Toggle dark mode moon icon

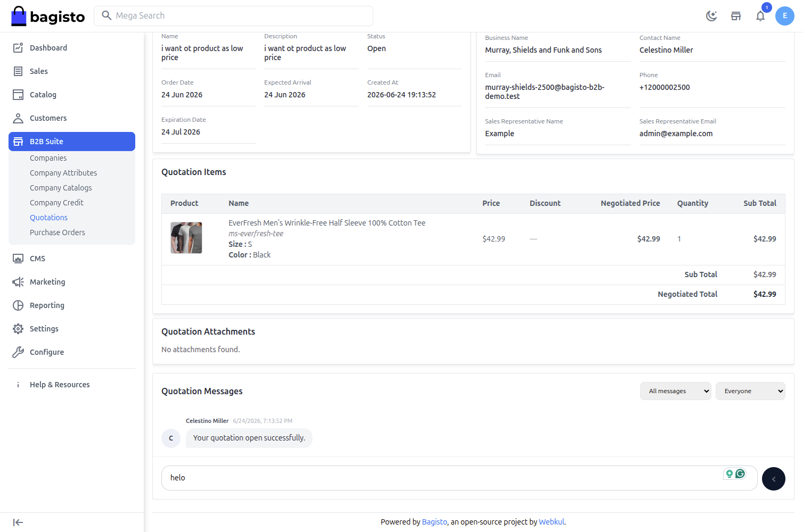coord(711,16)
